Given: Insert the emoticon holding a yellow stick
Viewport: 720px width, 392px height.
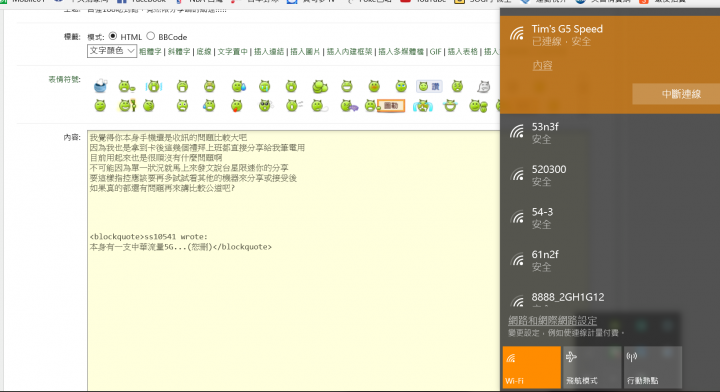Looking at the screenshot, I should (127, 106).
